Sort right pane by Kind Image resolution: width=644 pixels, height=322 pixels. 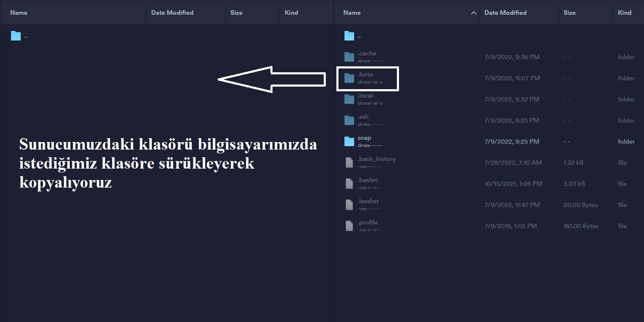[x=625, y=13]
